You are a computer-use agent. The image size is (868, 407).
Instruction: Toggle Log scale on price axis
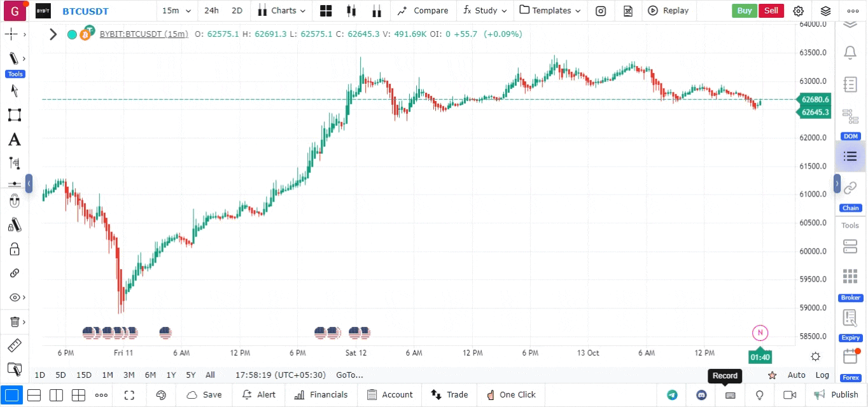click(x=822, y=375)
